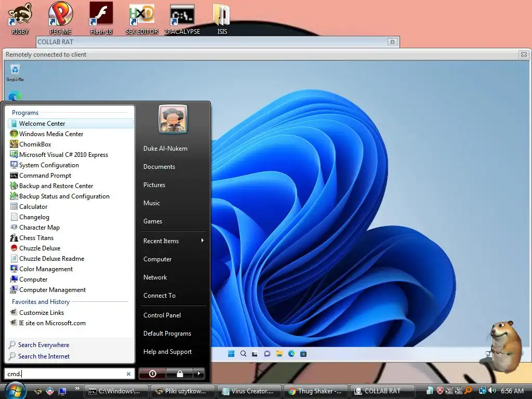Click the Start menu lock button

point(179,374)
